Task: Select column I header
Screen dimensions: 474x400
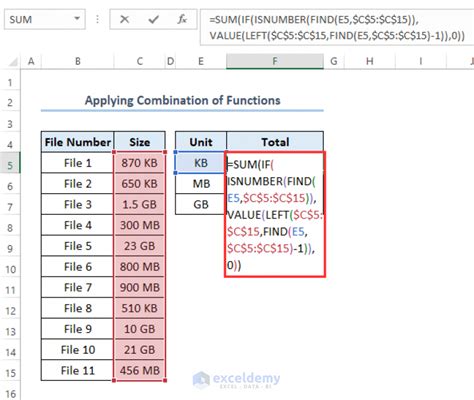Action: click(x=421, y=61)
